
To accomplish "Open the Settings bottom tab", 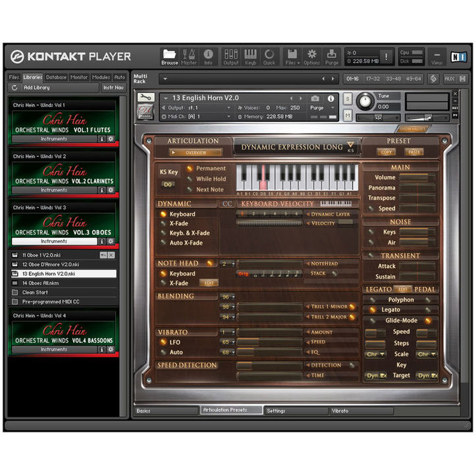I will tap(296, 411).
